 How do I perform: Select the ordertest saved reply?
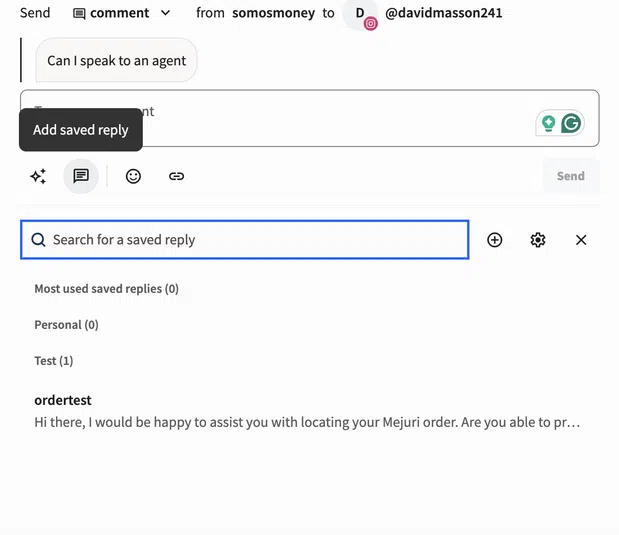pyautogui.click(x=307, y=411)
